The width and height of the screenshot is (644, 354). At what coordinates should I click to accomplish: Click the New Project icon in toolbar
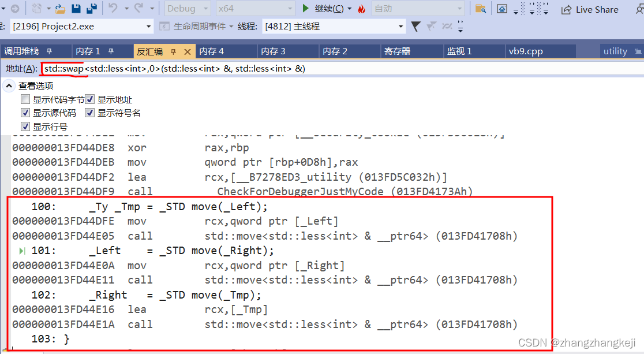coord(37,9)
